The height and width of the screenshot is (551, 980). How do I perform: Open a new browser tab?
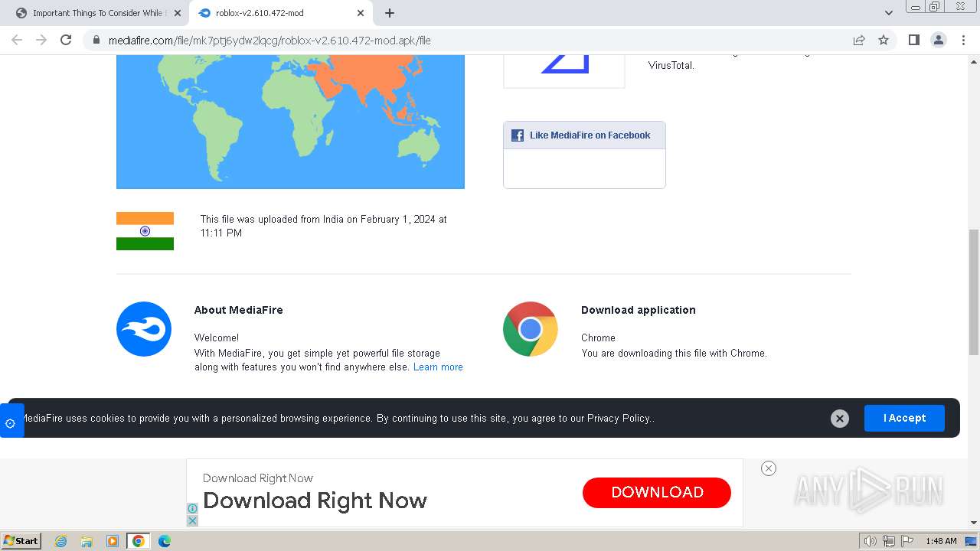coord(390,13)
